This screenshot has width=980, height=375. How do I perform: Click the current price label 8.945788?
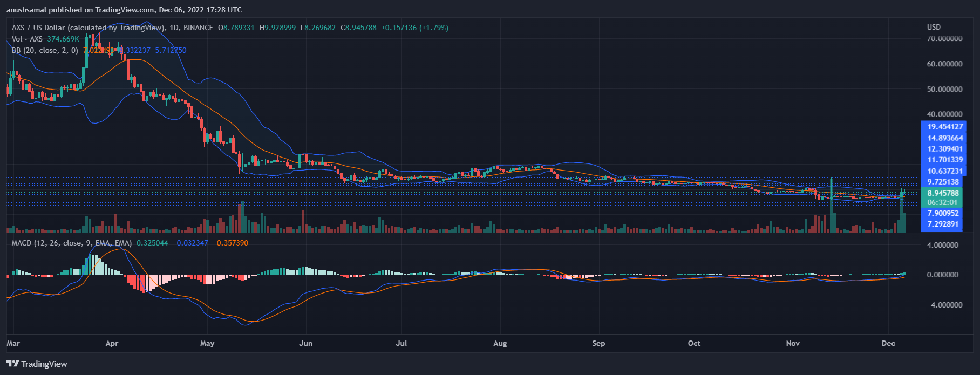point(943,193)
